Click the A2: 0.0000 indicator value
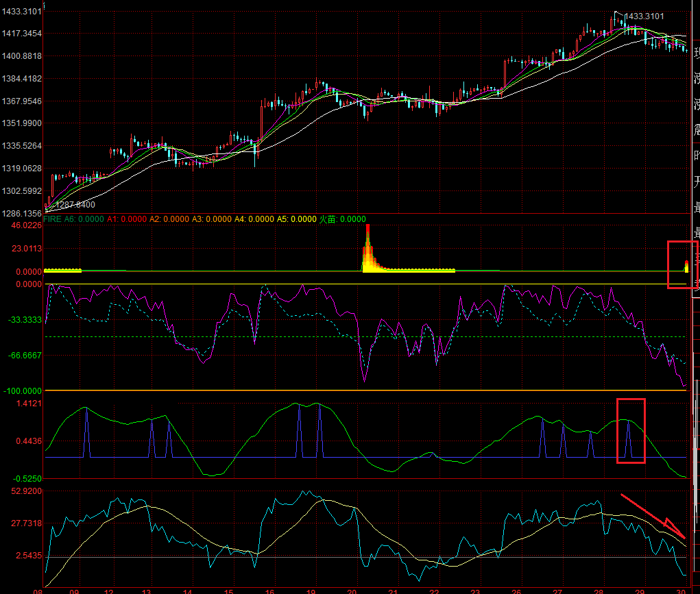Image resolution: width=700 pixels, height=594 pixels. pyautogui.click(x=169, y=219)
